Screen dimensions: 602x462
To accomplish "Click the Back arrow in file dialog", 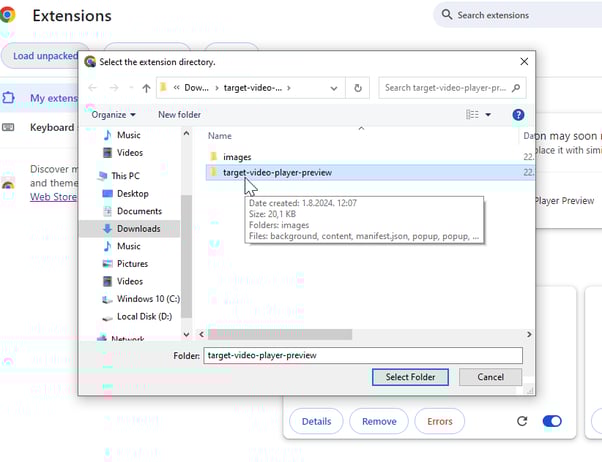I will pos(94,88).
